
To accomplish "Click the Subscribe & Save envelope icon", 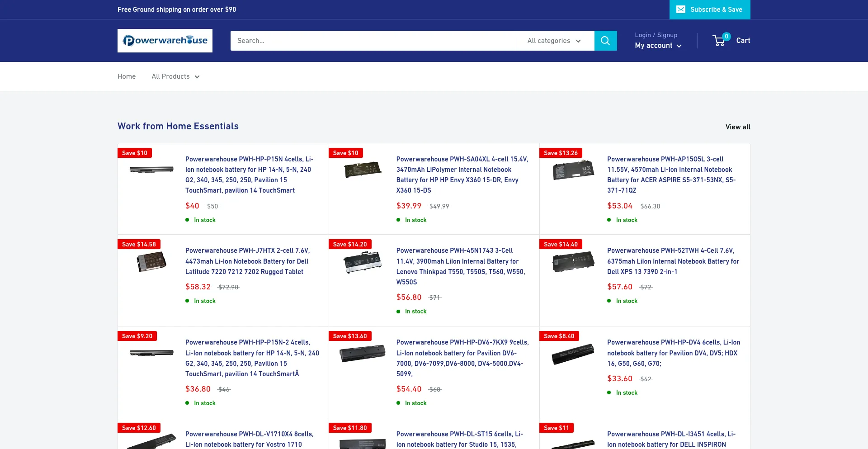I will pos(680,9).
